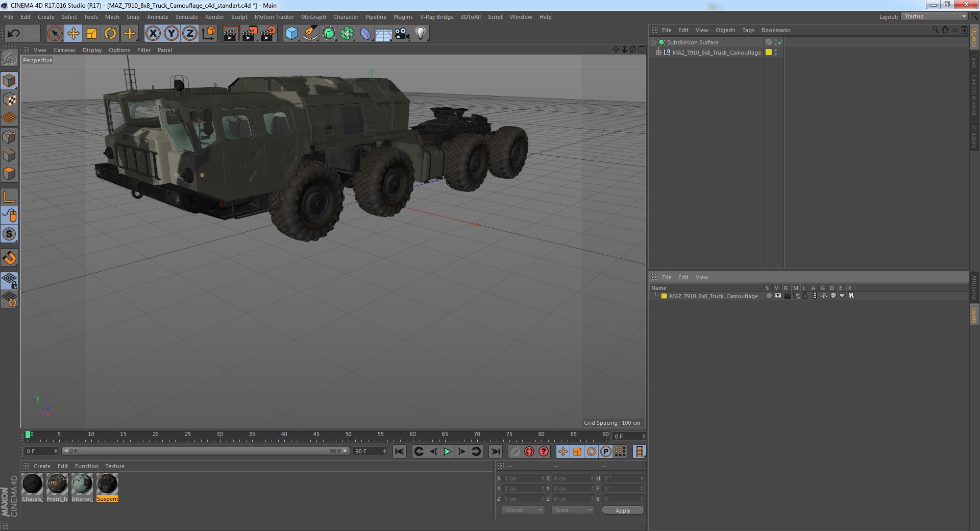Add a Cube primitive object

click(291, 34)
